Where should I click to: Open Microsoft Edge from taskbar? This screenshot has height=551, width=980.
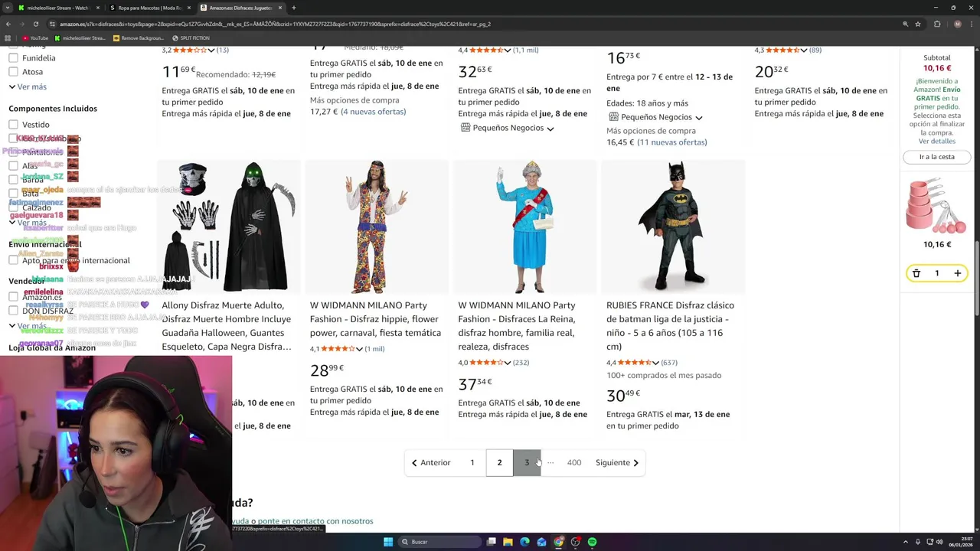(525, 542)
